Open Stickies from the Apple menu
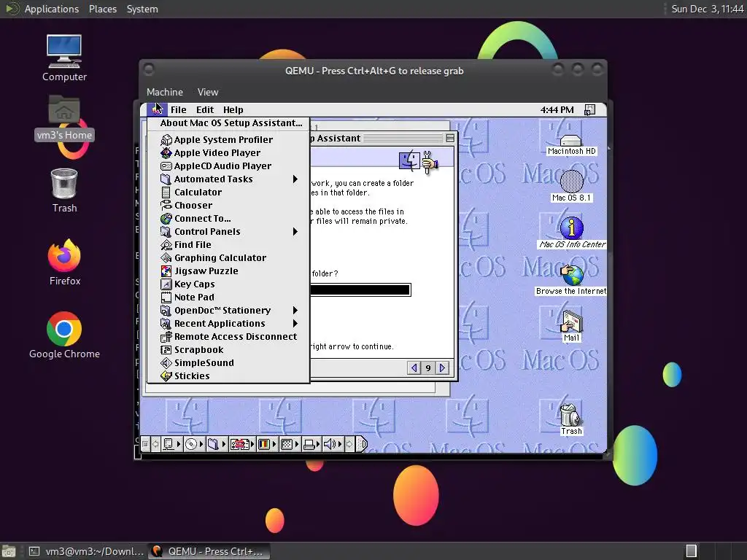Screen dimensions: 747x560 coord(228,376)
